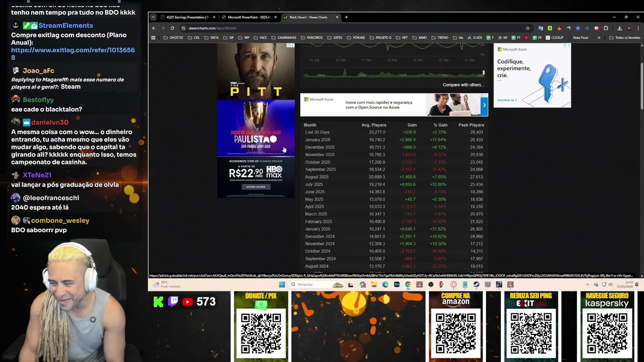Click Compare with others link
The height and width of the screenshot is (362, 644).
tap(463, 85)
